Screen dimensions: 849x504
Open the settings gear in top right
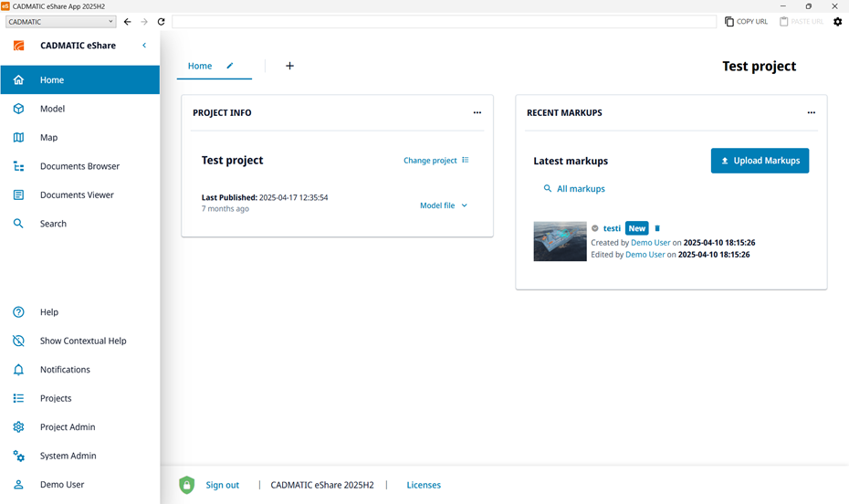coord(837,21)
